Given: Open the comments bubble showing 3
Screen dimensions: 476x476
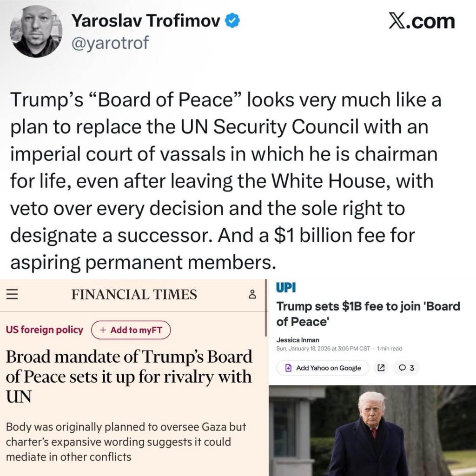Looking at the screenshot, I should 406,368.
